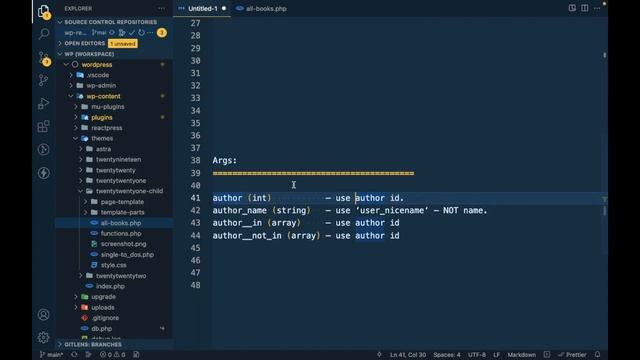Click line number 44 in gutter
This screenshot has height=360, width=640.
point(196,236)
